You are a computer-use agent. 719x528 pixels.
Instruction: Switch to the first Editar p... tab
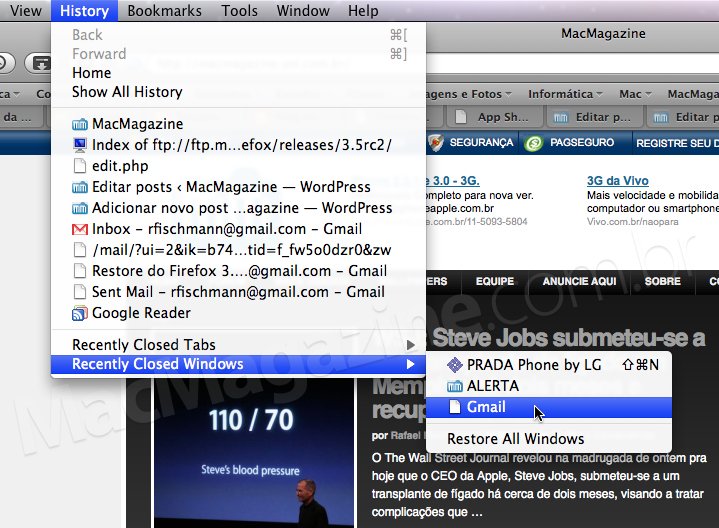pos(594,117)
